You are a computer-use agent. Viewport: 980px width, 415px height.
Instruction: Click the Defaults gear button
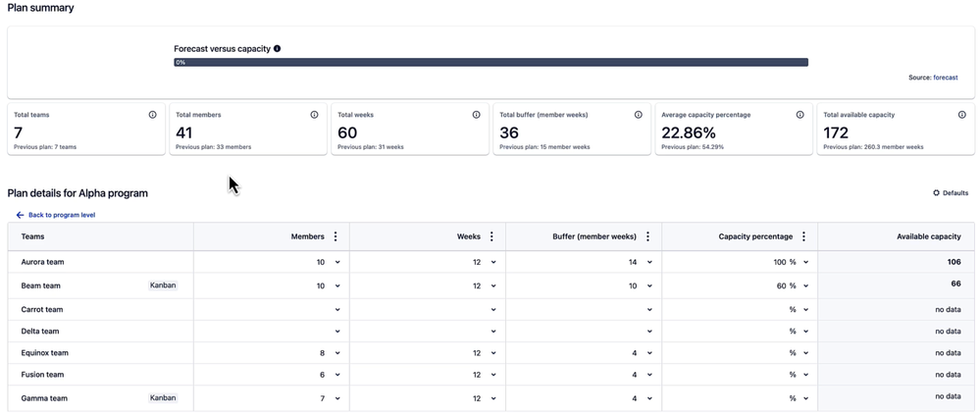click(951, 193)
